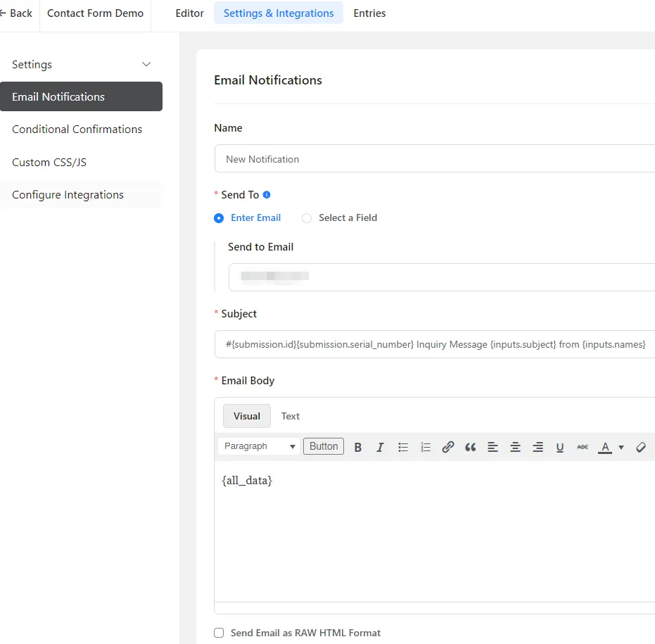Image resolution: width=655 pixels, height=644 pixels.
Task: Collapse the Settings sidebar section
Action: pyautogui.click(x=146, y=65)
